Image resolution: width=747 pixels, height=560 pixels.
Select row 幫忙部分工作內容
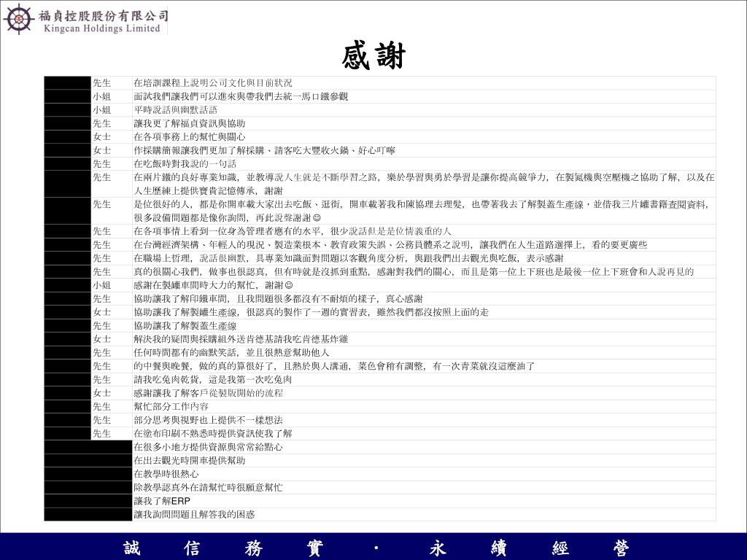tap(380, 407)
